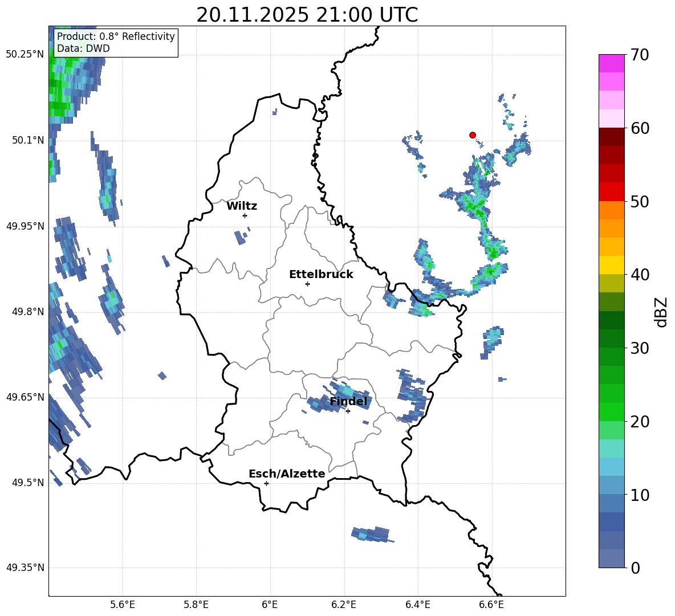
Task: Click the colorbar tick label 0
Action: point(636,568)
